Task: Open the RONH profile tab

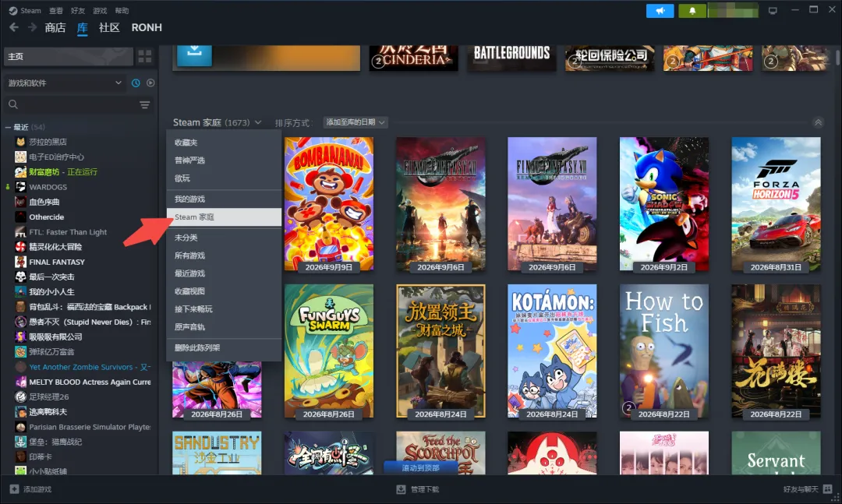Action: coord(147,27)
